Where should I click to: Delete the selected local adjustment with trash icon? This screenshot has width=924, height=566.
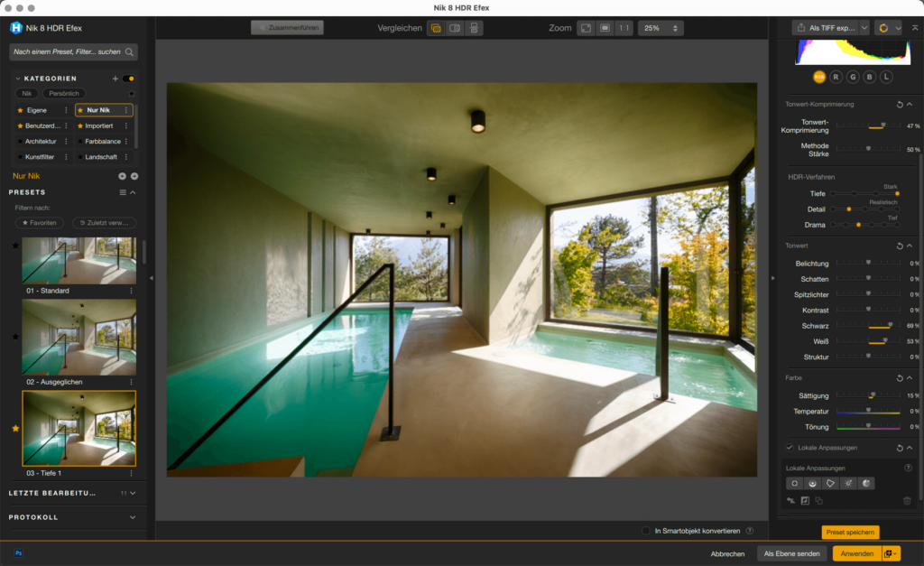[907, 501]
